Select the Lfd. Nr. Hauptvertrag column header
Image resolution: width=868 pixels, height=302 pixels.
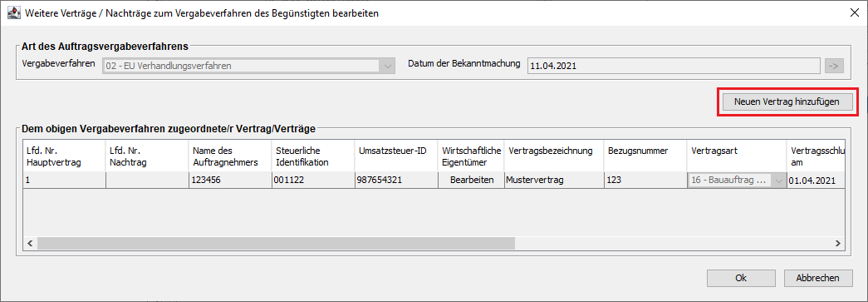[64, 156]
